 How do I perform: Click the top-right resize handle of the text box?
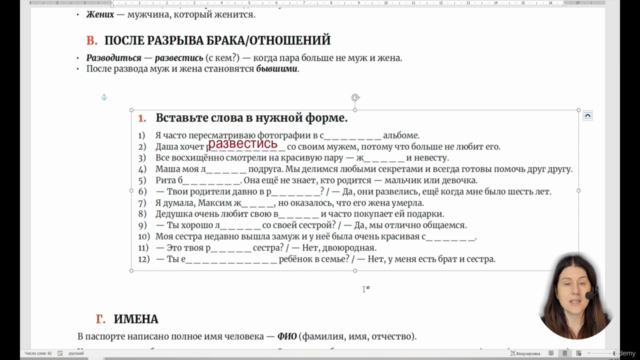point(578,110)
